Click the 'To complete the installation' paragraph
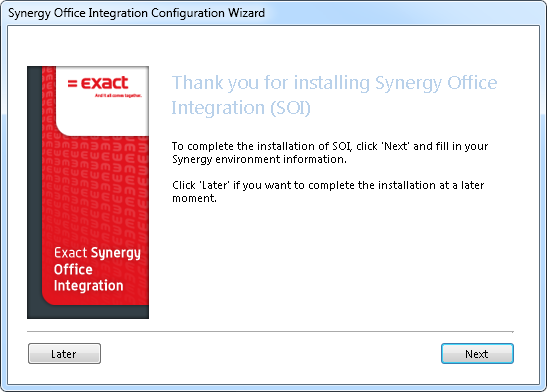 (x=330, y=153)
